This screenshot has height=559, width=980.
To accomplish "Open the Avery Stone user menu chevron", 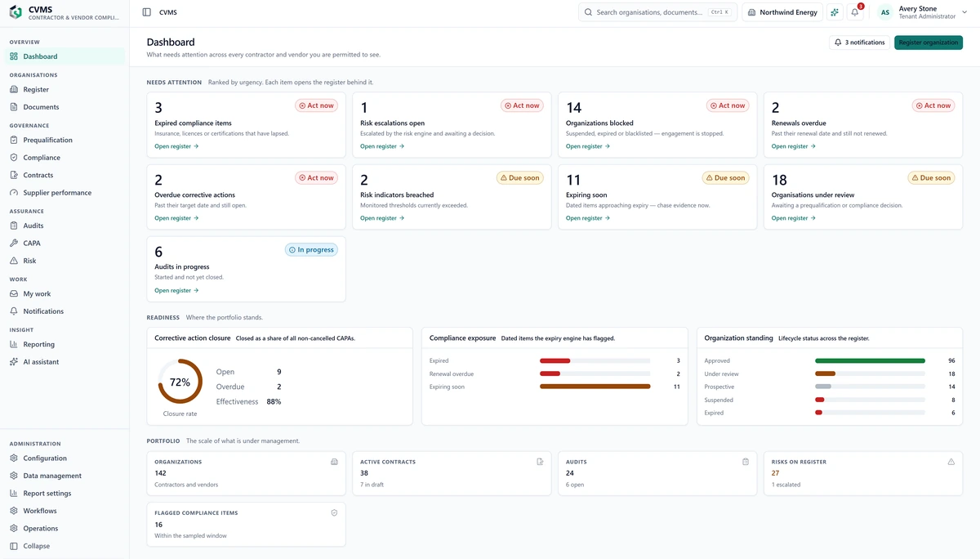I will pos(965,12).
